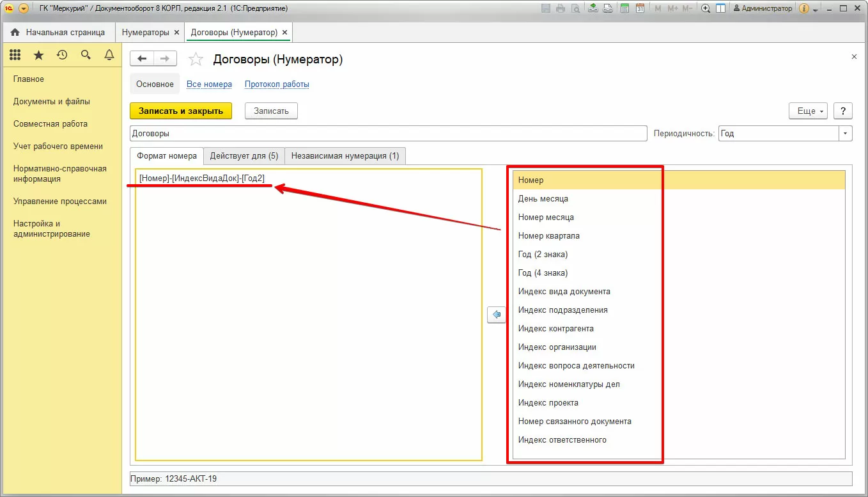Click the forward arrow navigation button
The height and width of the screenshot is (497, 868).
tap(165, 59)
